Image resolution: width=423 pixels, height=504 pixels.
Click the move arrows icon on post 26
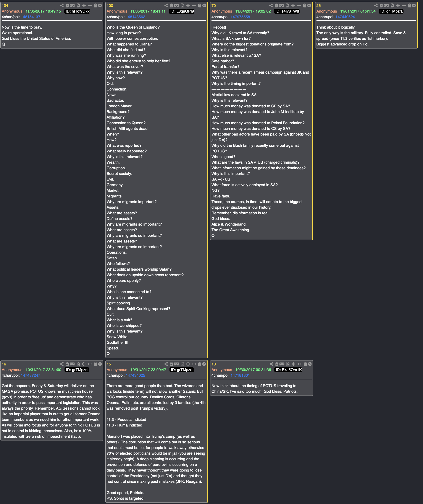[398, 5]
